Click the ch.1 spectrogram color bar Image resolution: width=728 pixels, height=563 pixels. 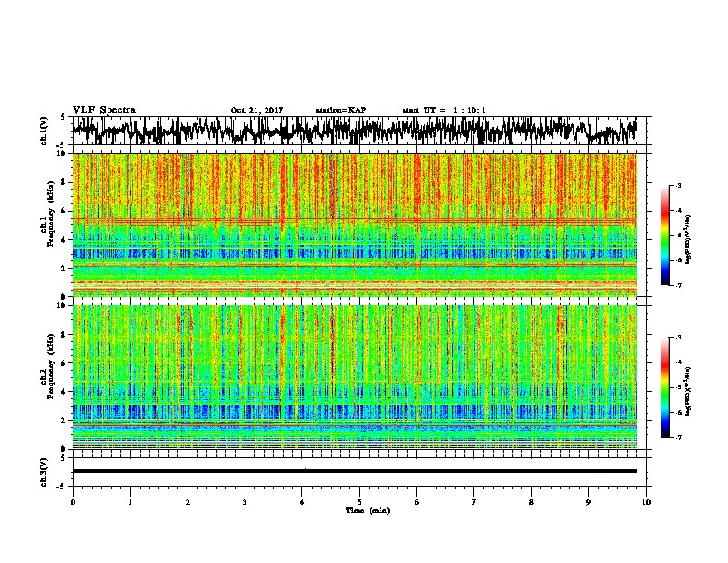665,236
